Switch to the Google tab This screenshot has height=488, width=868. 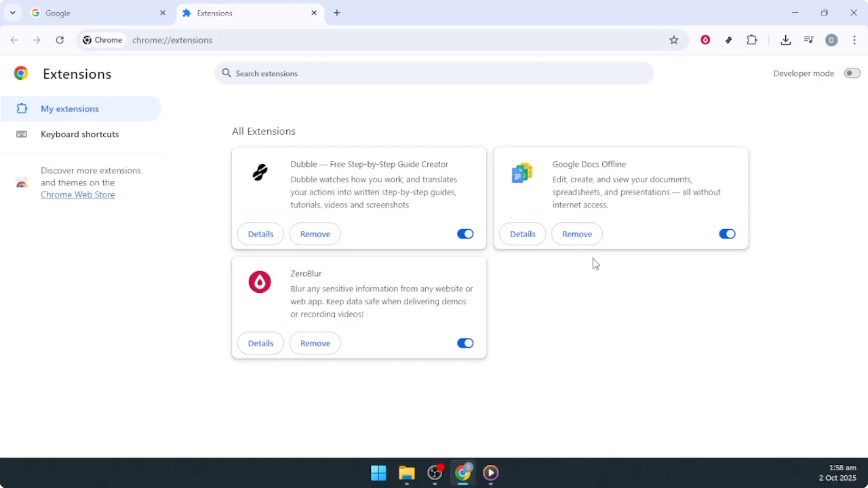click(x=91, y=13)
